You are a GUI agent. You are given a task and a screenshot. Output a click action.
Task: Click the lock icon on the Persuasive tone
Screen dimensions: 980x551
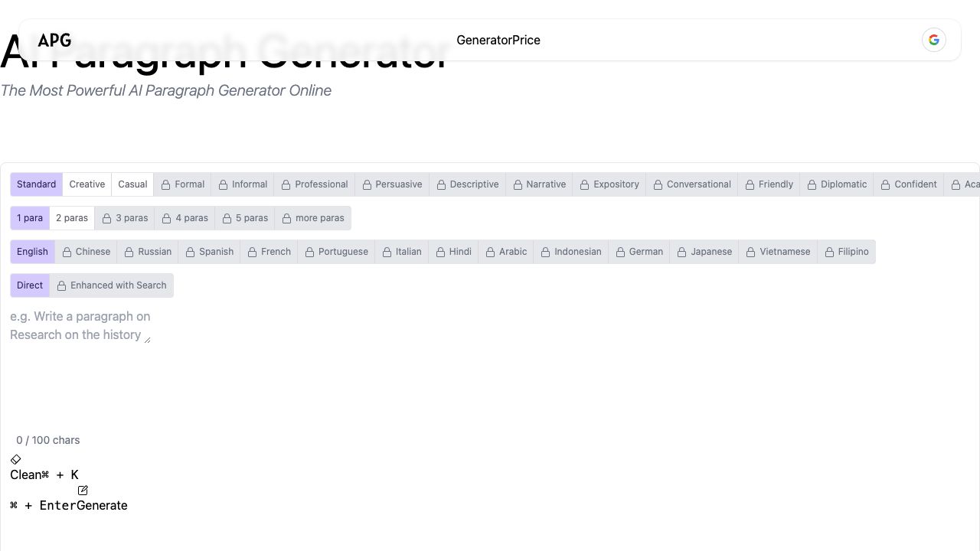point(367,184)
